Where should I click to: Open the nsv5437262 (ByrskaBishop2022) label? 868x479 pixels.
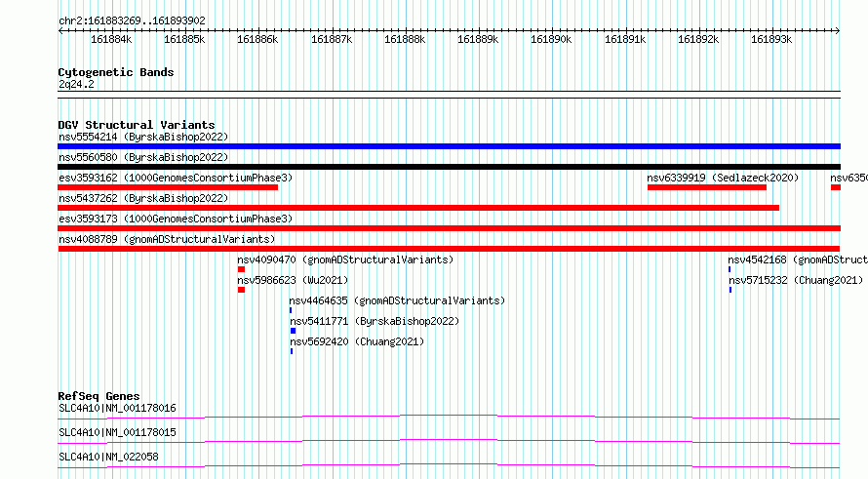(x=143, y=198)
